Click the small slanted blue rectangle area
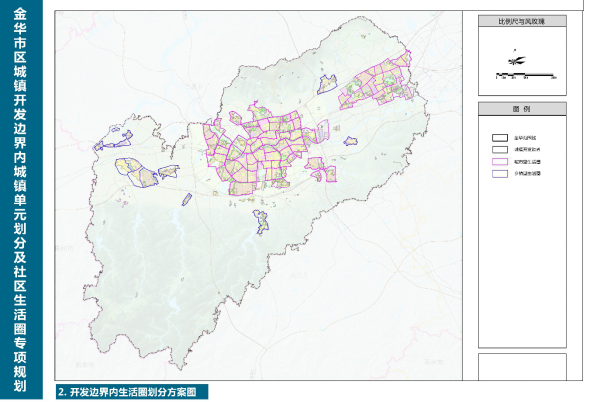 pyautogui.click(x=187, y=199)
